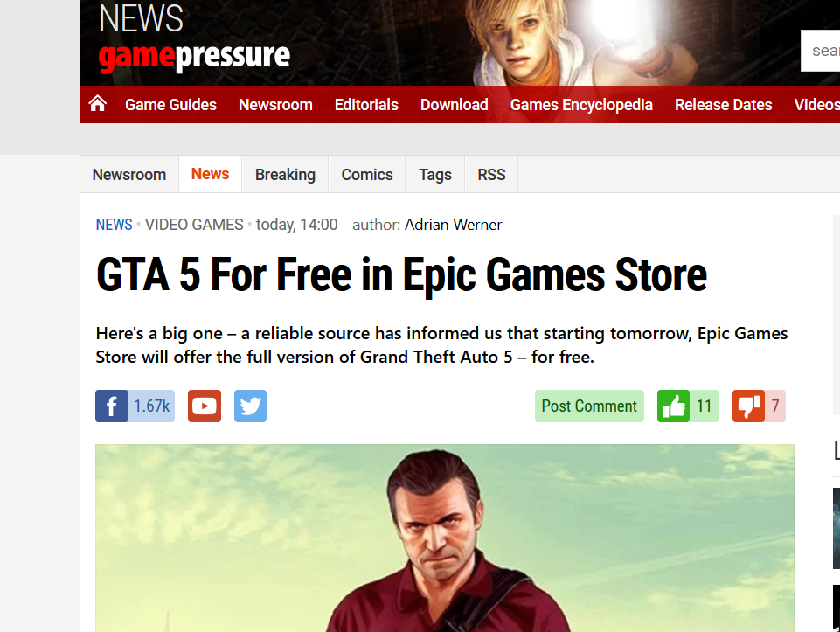Image resolution: width=840 pixels, height=632 pixels.
Task: Switch to the Breaking tab
Action: (285, 175)
